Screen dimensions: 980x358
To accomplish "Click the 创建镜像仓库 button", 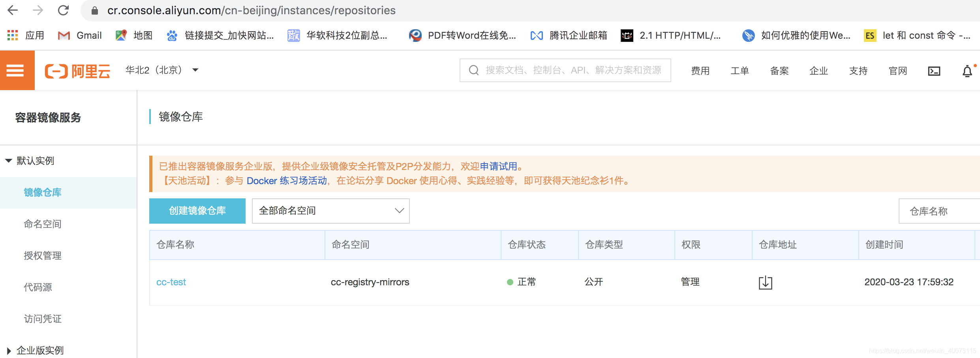I will (197, 211).
